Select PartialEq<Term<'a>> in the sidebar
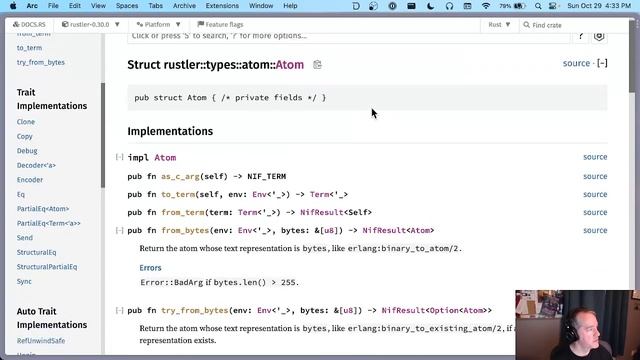 click(x=49, y=223)
